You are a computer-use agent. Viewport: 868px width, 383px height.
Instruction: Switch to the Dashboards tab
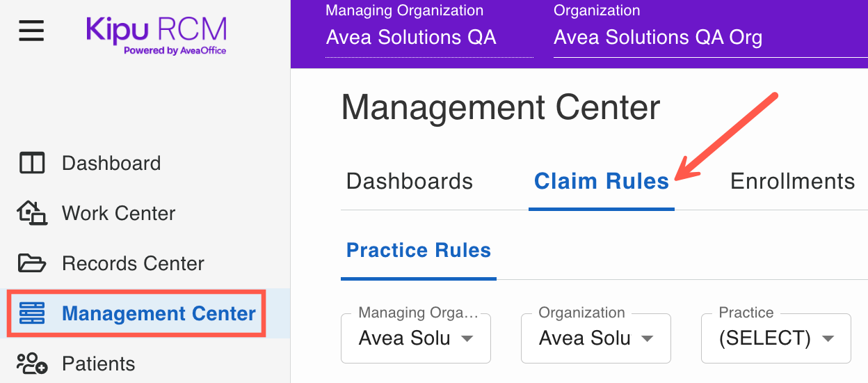tap(410, 182)
